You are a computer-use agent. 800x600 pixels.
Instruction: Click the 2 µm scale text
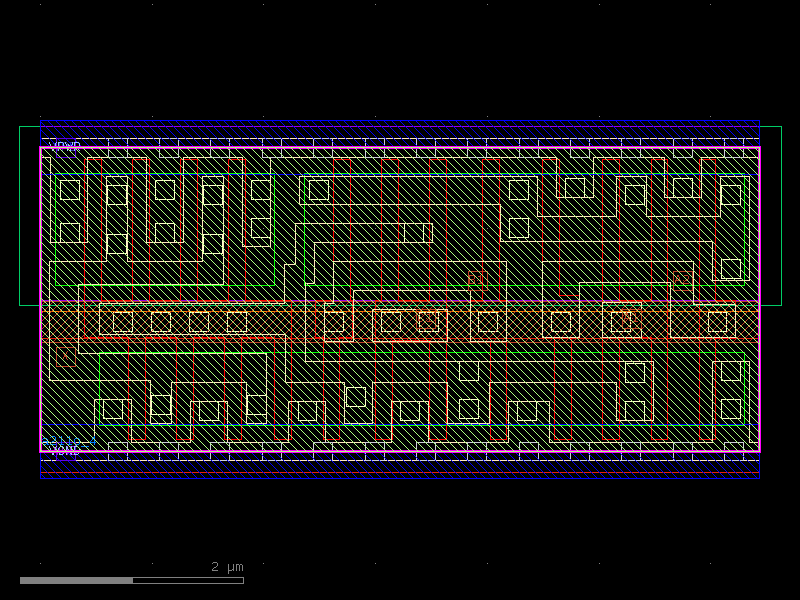coord(226,567)
